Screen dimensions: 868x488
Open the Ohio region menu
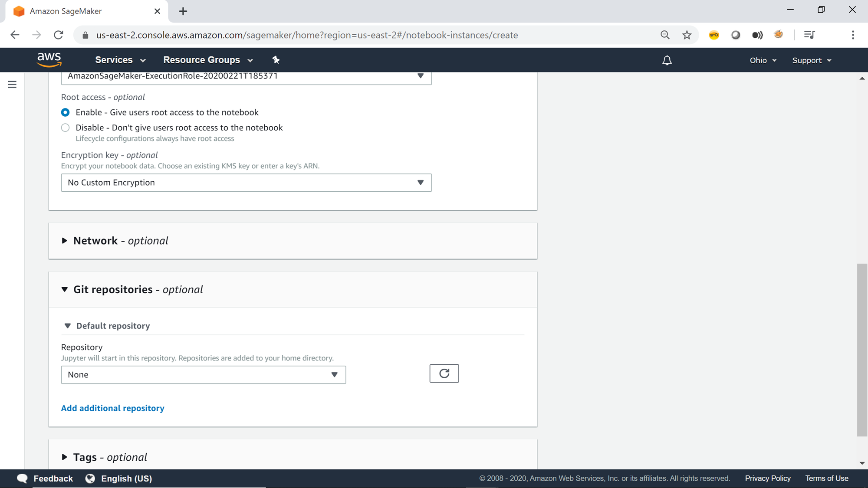(763, 60)
